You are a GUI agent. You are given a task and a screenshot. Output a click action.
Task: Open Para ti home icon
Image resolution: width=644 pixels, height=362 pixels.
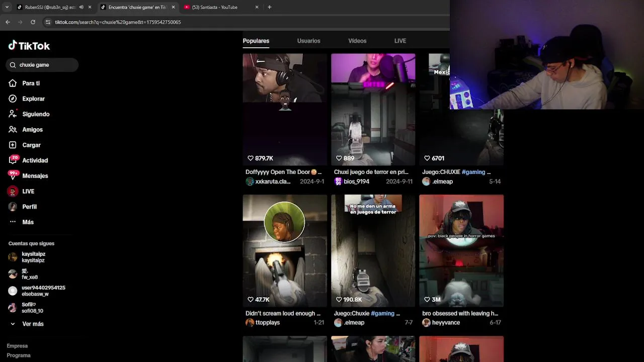point(13,83)
